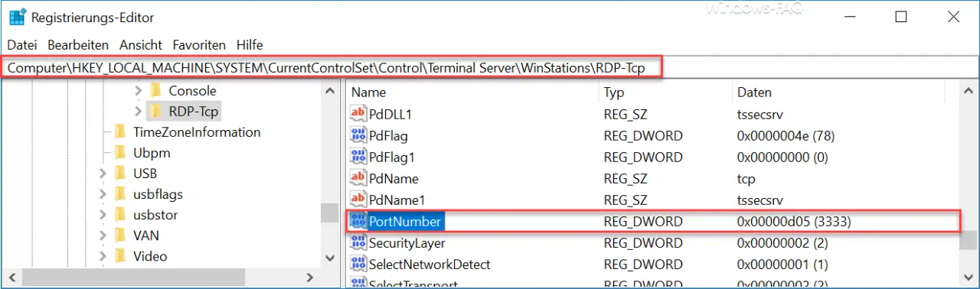
Task: Select the SelectNetworkDetect value name
Action: (x=430, y=265)
